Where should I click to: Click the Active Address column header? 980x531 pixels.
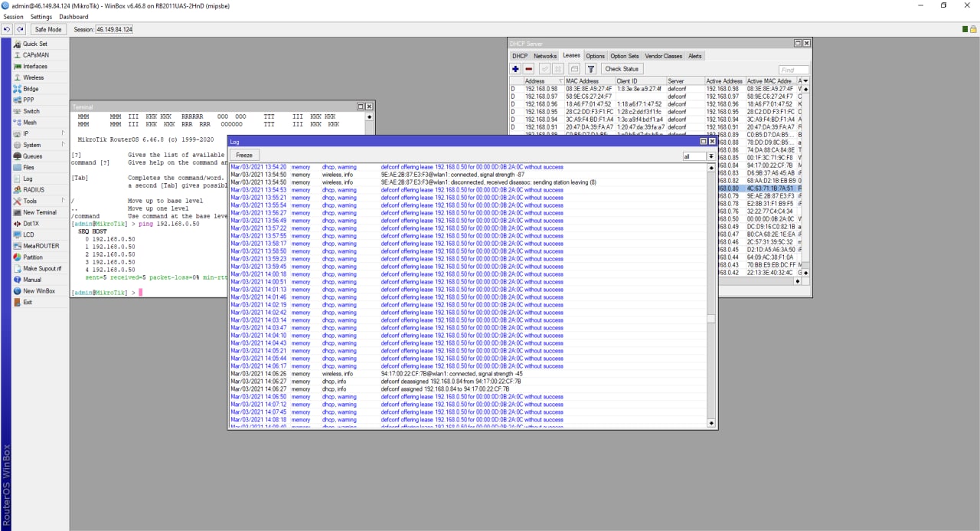tap(725, 81)
